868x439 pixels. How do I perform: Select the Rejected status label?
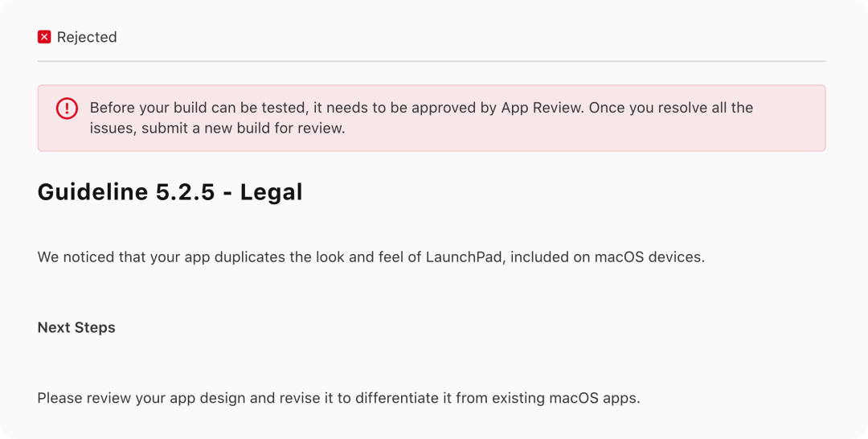coord(87,37)
